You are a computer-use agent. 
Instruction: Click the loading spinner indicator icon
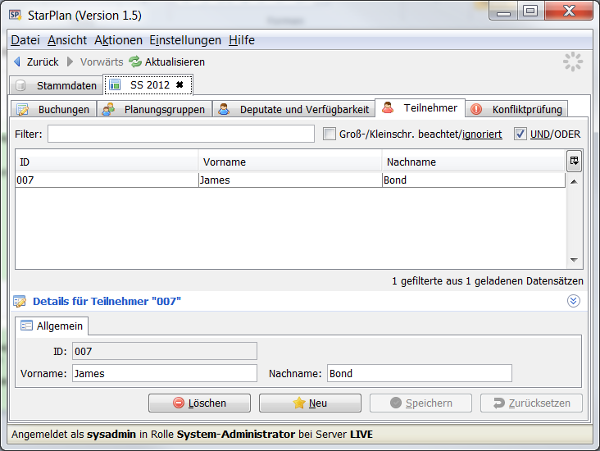[572, 62]
